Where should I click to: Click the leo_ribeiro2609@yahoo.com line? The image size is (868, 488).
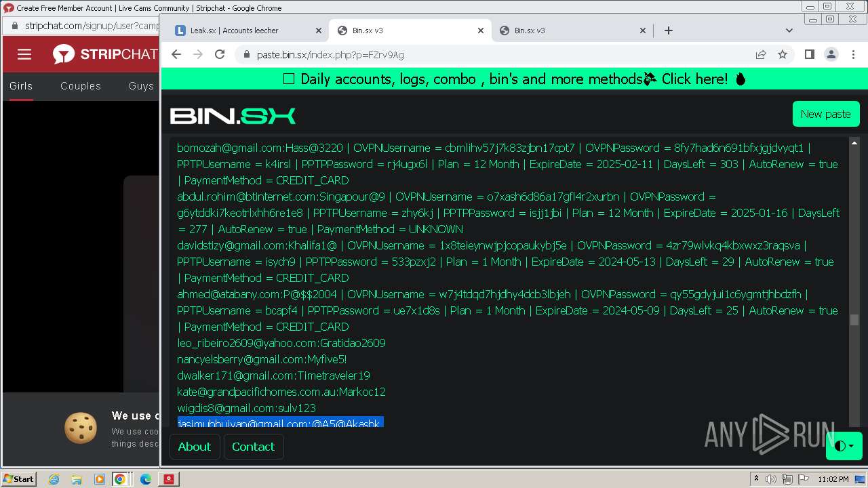coord(281,343)
